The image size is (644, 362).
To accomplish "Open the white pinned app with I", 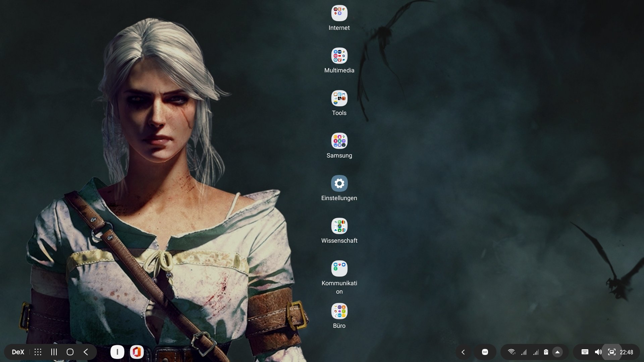I will (117, 352).
